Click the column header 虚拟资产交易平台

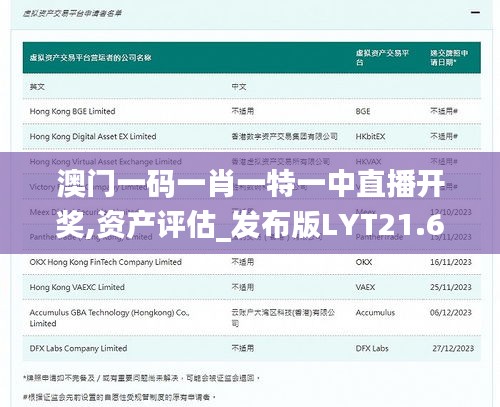382,57
